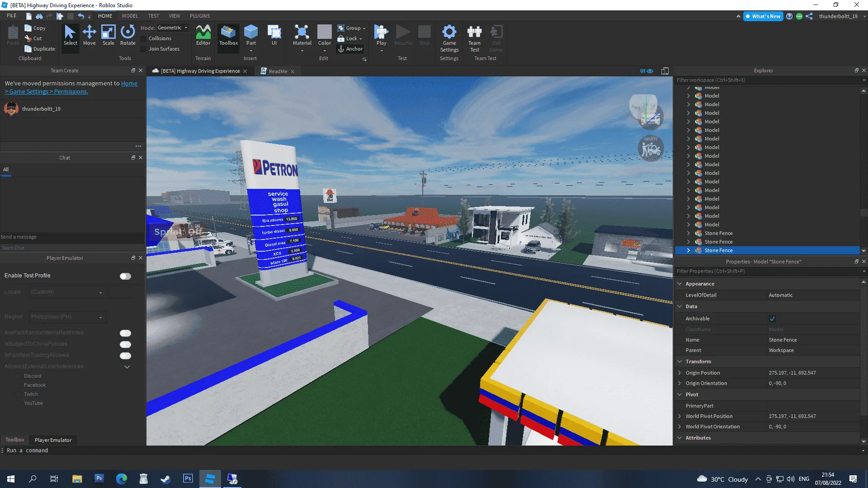Click the Copy clipboard button
This screenshot has width=868, height=488.
(35, 28)
